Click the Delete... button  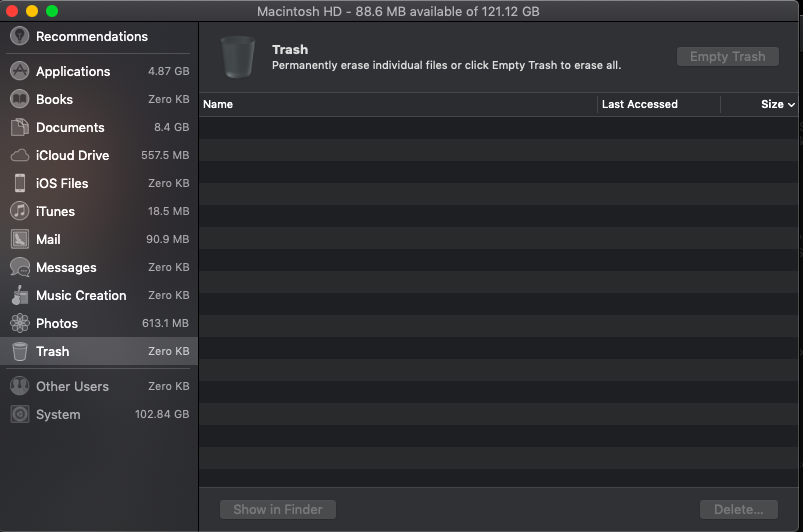click(x=738, y=509)
